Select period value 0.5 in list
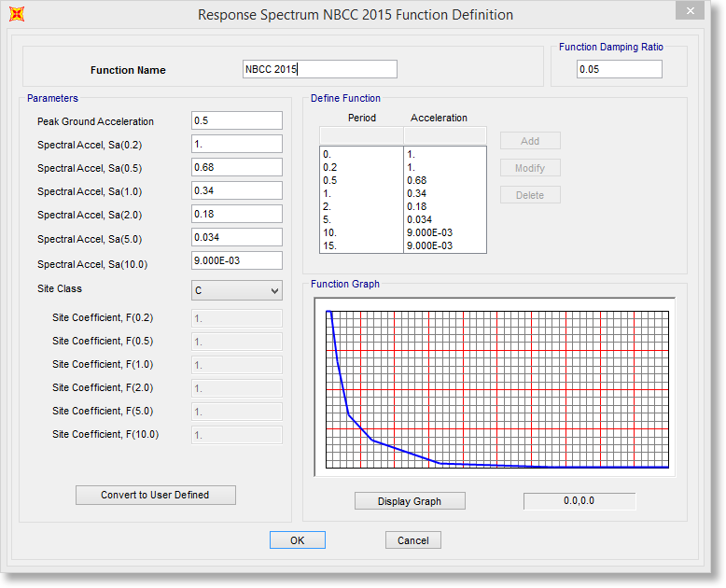 (x=330, y=180)
